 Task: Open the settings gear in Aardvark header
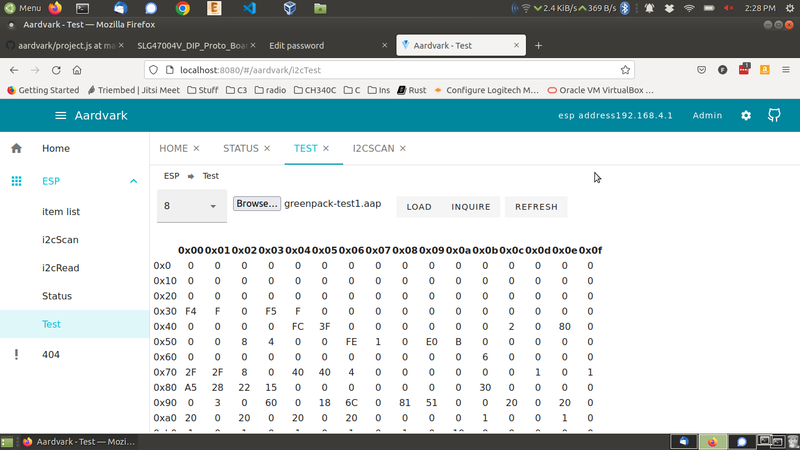pos(746,116)
